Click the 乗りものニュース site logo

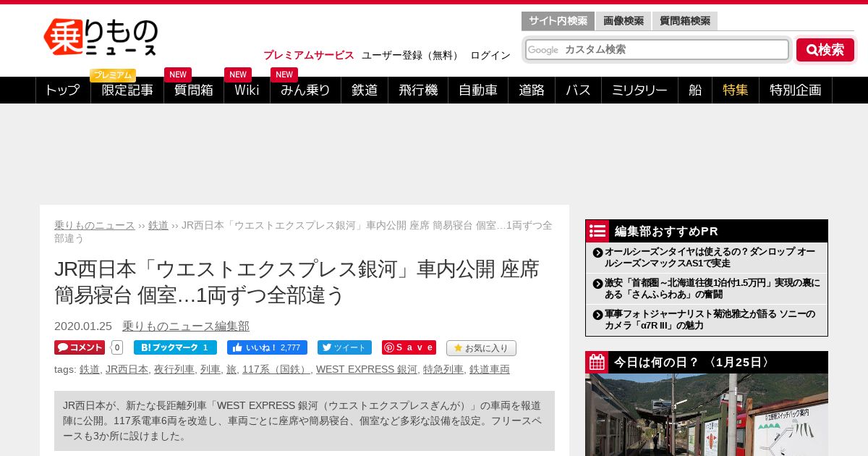coord(101,37)
